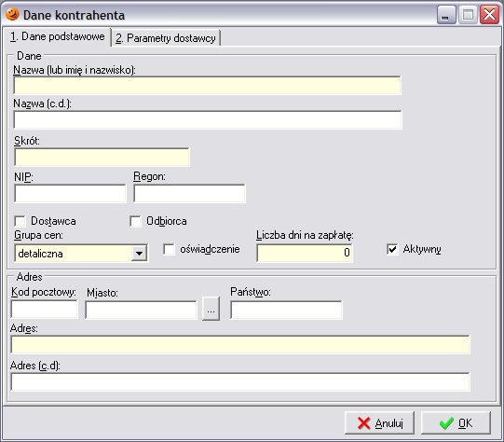Click into the 'Adres (c.d)' field

click(x=240, y=381)
